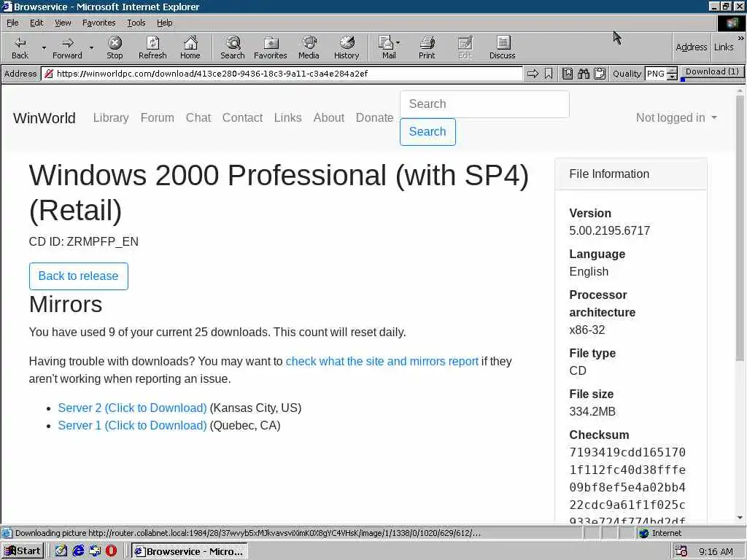Click the WinWorld site logo
Image resolution: width=747 pixels, height=560 pixels.
(44, 117)
